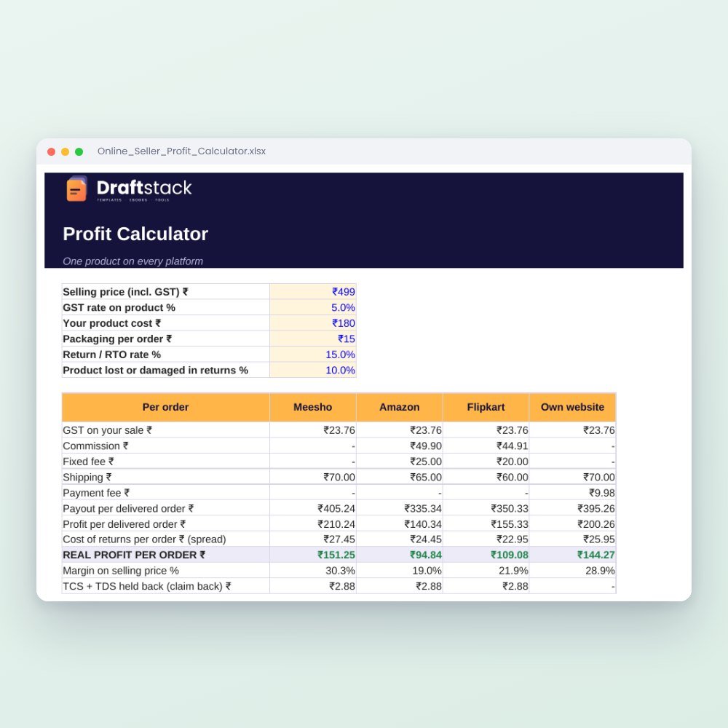Select the 'REAL PROFIT PER ORDER ₹' label

click(134, 555)
